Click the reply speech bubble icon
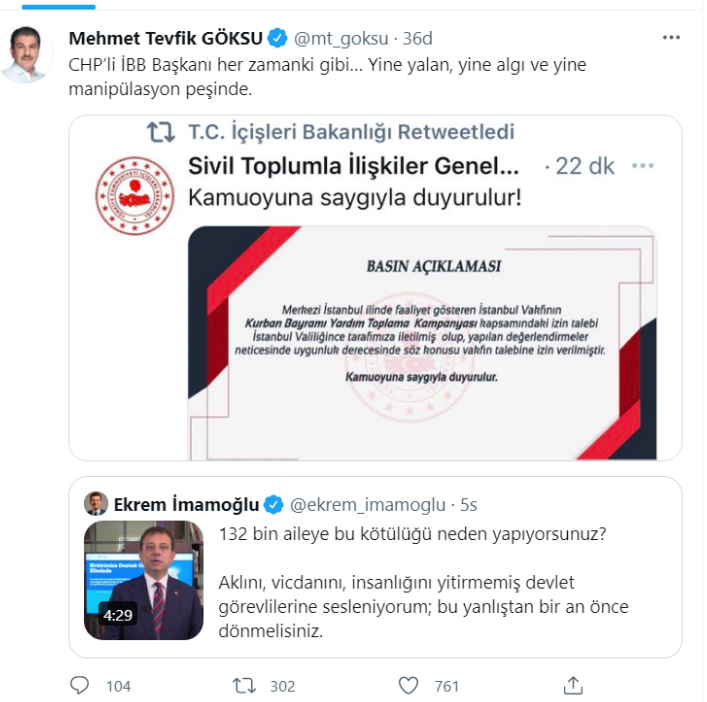The image size is (707, 702). pyautogui.click(x=80, y=685)
